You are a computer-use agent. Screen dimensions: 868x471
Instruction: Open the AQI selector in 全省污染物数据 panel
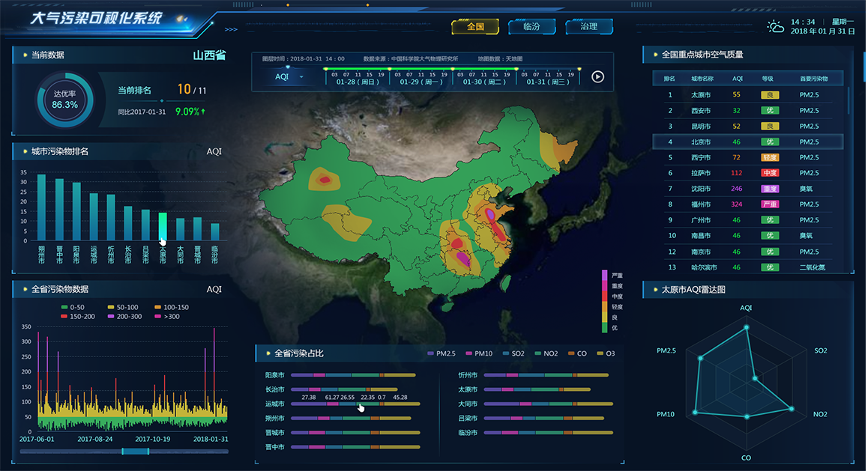(214, 289)
